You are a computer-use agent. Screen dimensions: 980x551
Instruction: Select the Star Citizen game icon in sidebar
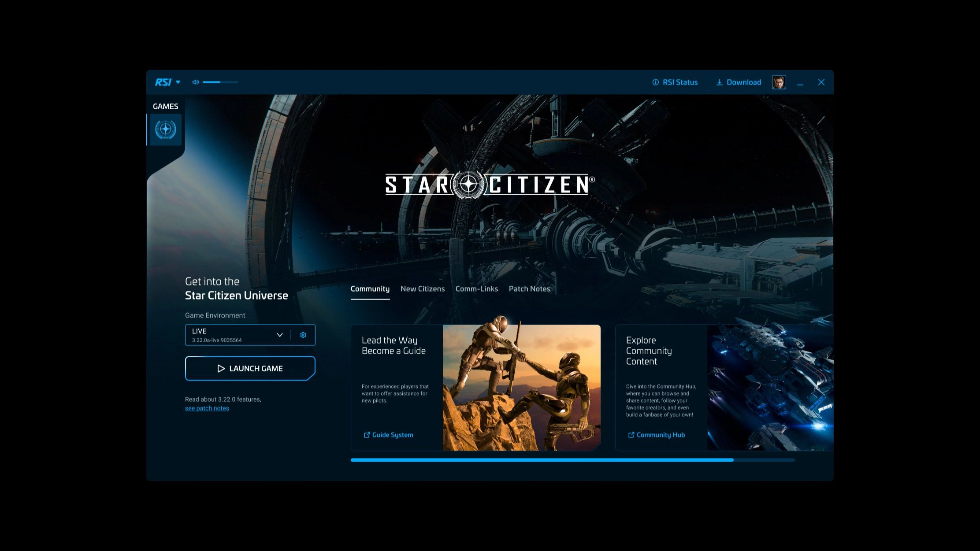pyautogui.click(x=166, y=129)
